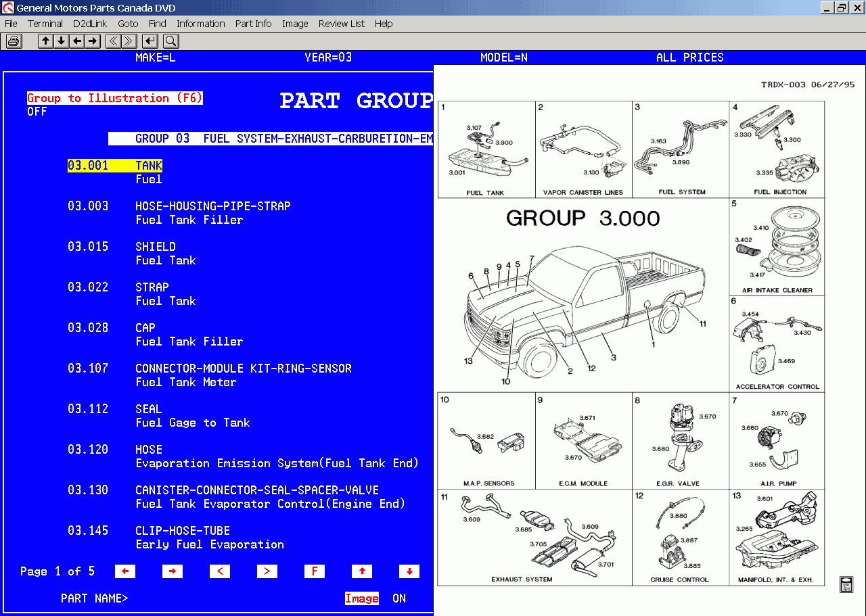Open the Review List menu

pyautogui.click(x=342, y=24)
